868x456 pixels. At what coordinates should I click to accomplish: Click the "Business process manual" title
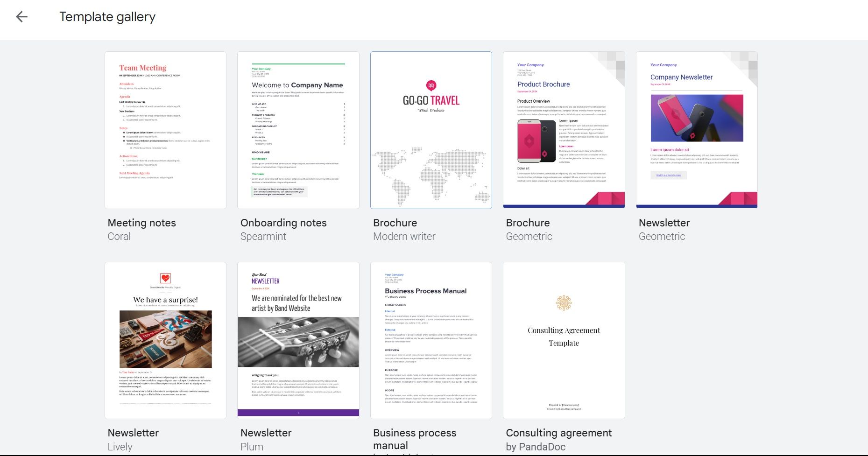415,439
